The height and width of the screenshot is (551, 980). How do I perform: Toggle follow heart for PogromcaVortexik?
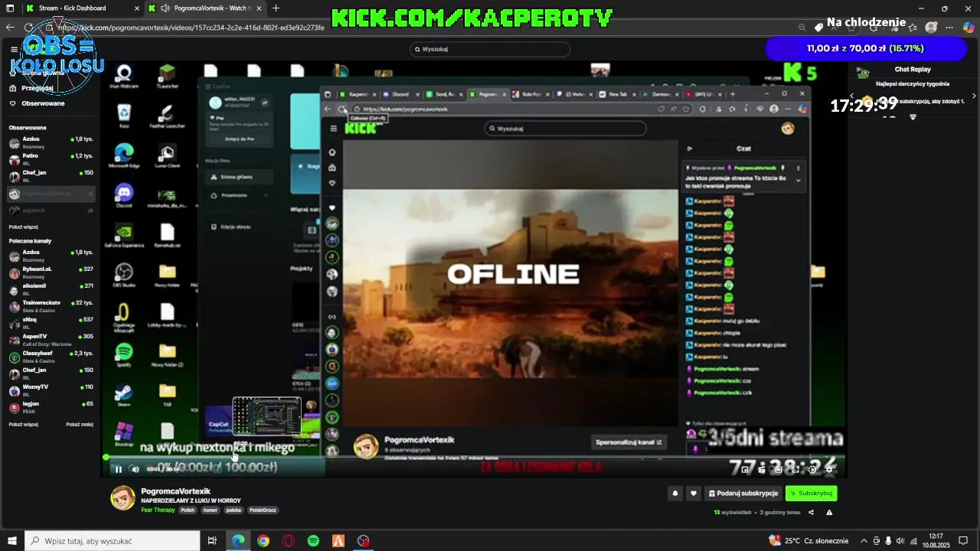pos(693,494)
